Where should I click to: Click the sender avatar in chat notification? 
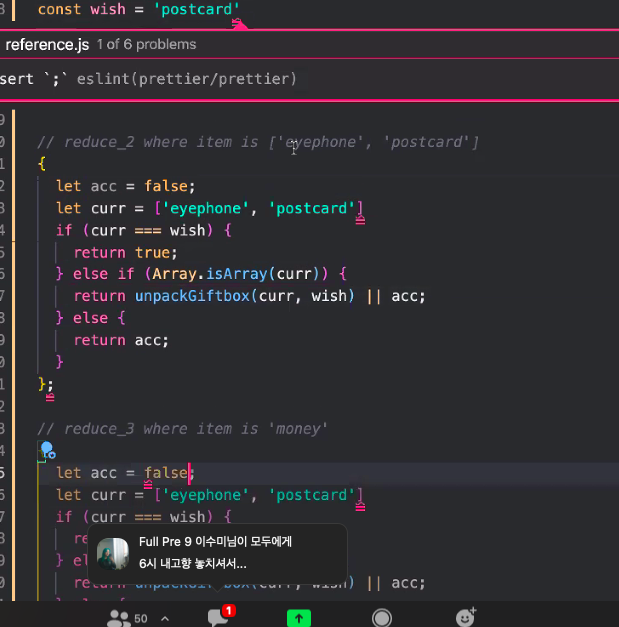click(113, 553)
